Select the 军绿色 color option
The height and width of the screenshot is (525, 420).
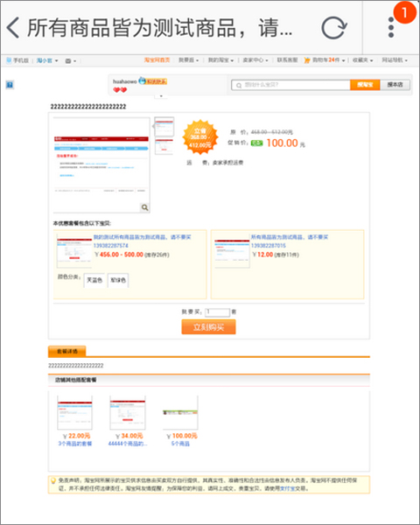118,280
